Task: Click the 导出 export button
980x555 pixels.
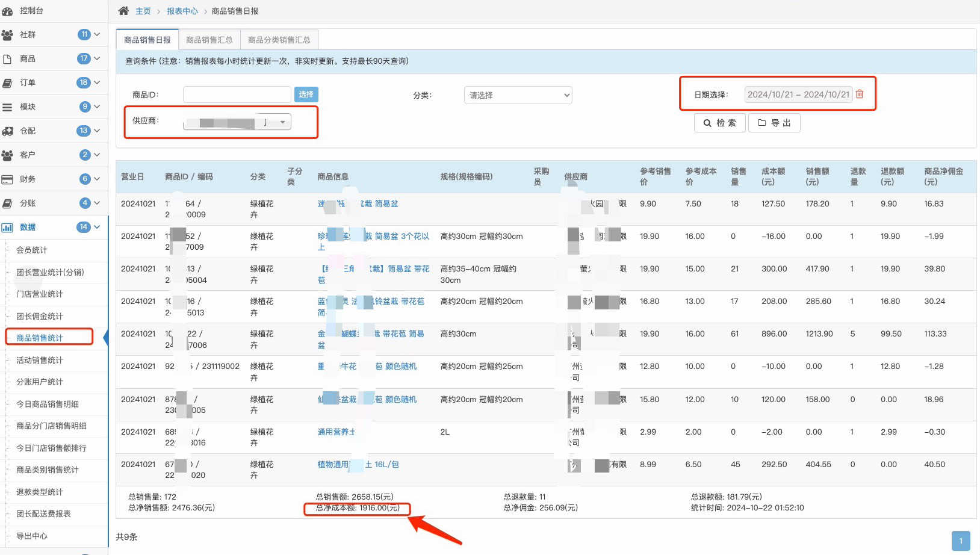Action: pos(774,123)
